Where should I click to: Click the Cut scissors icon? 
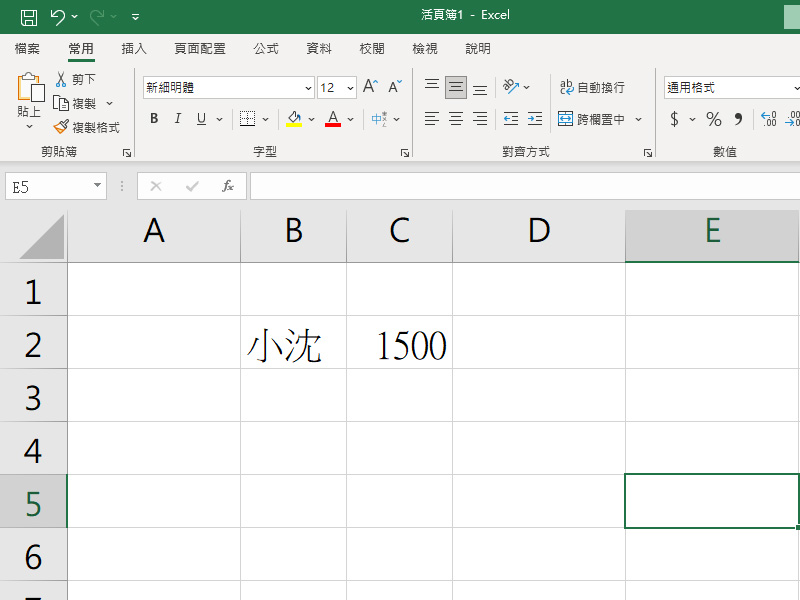click(x=61, y=79)
